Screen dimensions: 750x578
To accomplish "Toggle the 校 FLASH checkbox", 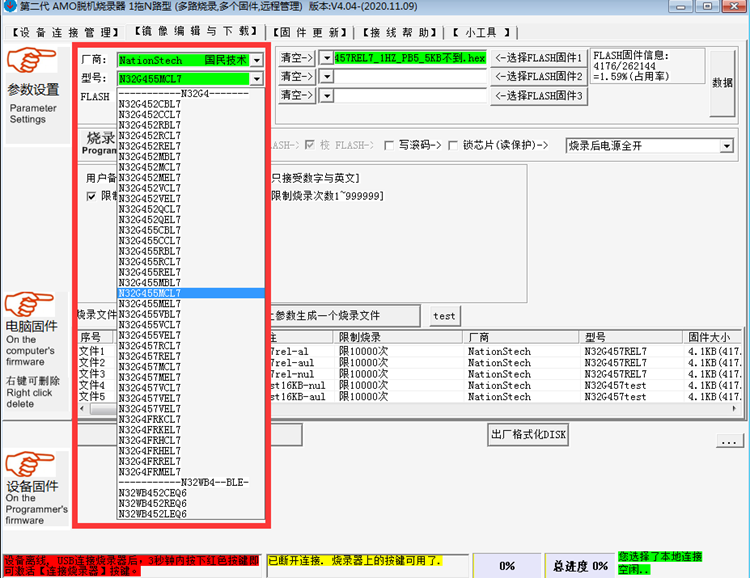I will pyautogui.click(x=309, y=145).
